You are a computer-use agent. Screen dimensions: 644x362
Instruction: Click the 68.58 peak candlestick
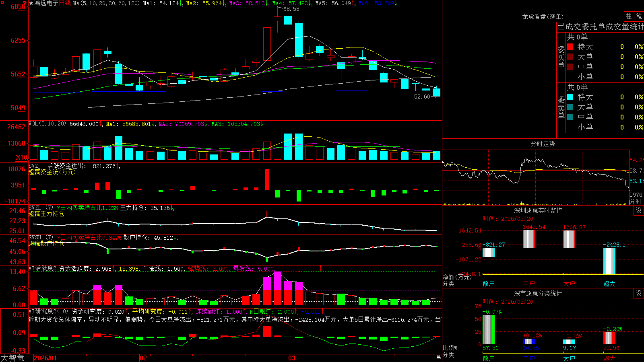pos(277,19)
